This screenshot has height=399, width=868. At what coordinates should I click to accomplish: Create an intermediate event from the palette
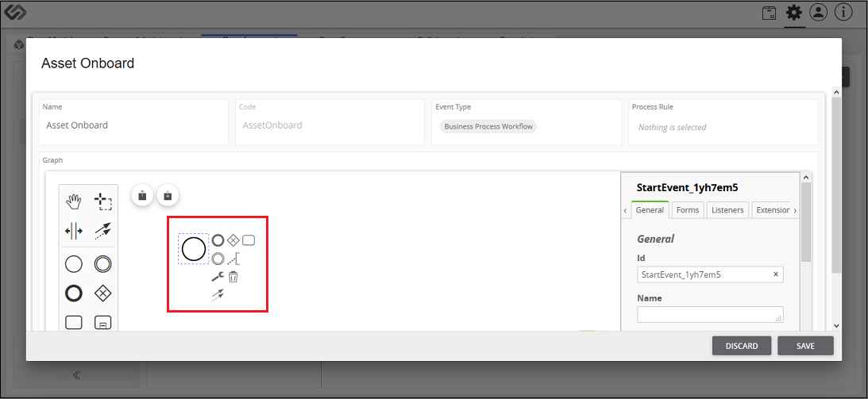click(102, 264)
